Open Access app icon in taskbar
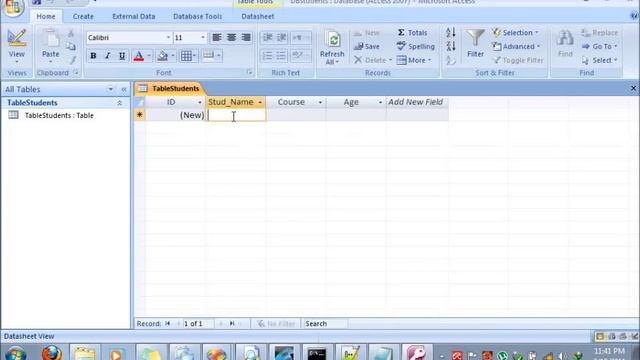This screenshot has width=640, height=360. tap(416, 353)
